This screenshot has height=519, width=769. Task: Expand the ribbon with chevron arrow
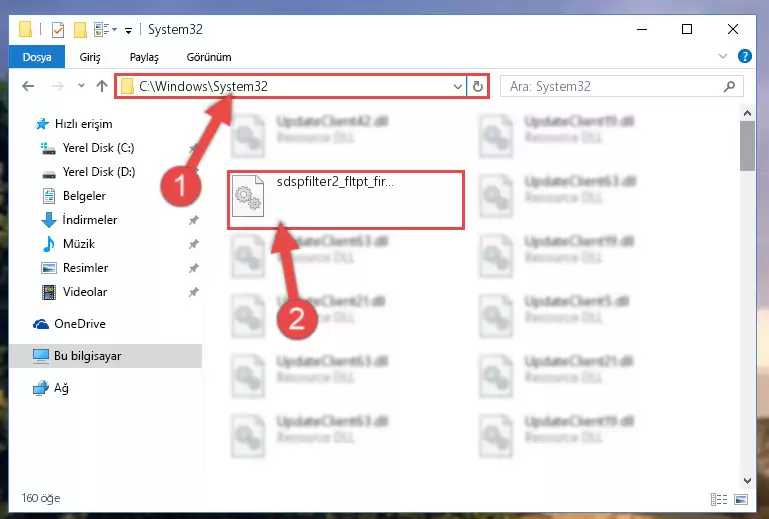[722, 56]
